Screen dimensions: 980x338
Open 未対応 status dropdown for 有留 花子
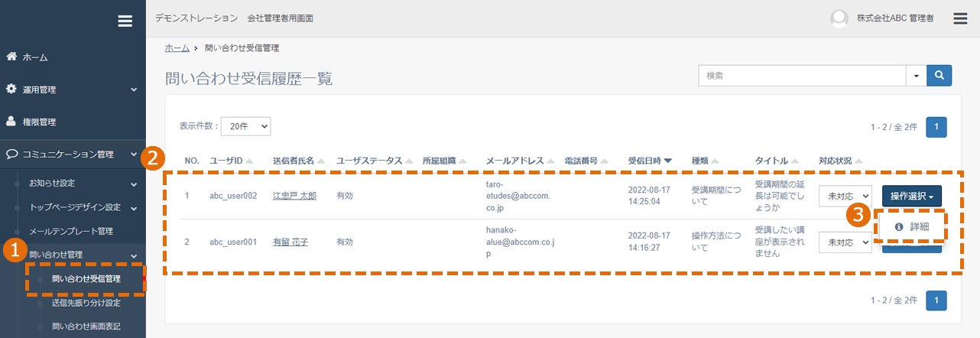pyautogui.click(x=845, y=242)
